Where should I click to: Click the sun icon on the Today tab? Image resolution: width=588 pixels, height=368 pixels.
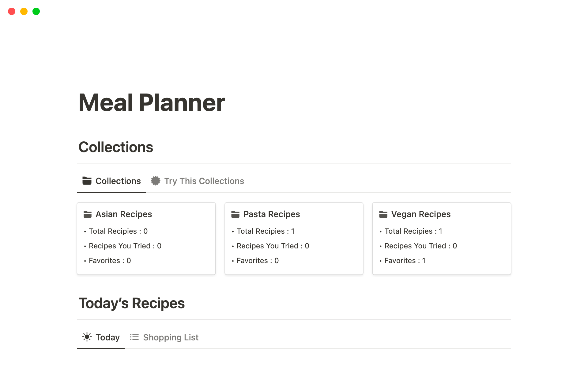coord(87,337)
